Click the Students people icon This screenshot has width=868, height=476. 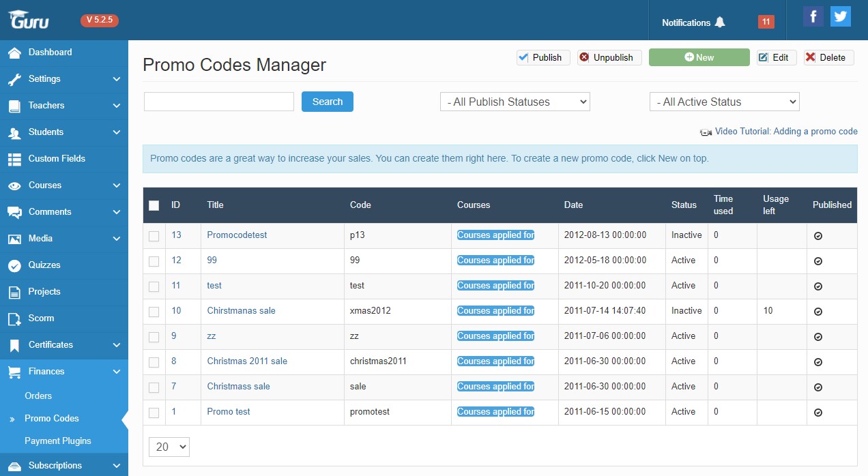[14, 132]
